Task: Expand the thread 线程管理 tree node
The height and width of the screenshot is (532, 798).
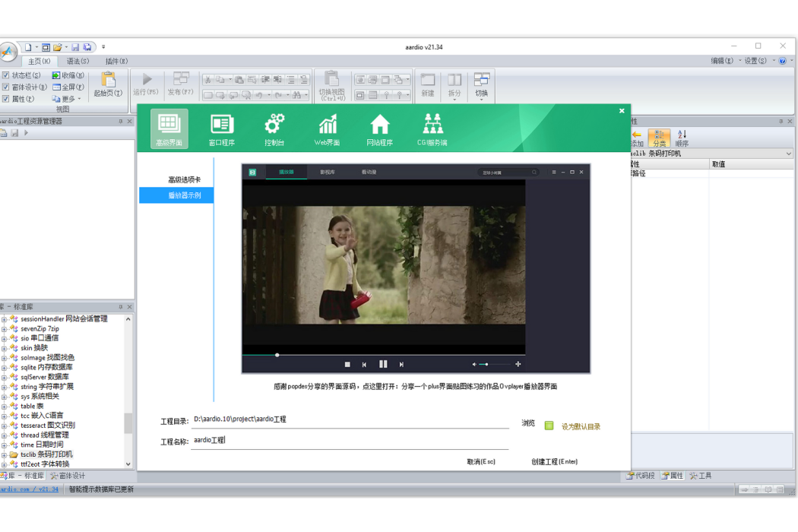Action: (x=4, y=435)
